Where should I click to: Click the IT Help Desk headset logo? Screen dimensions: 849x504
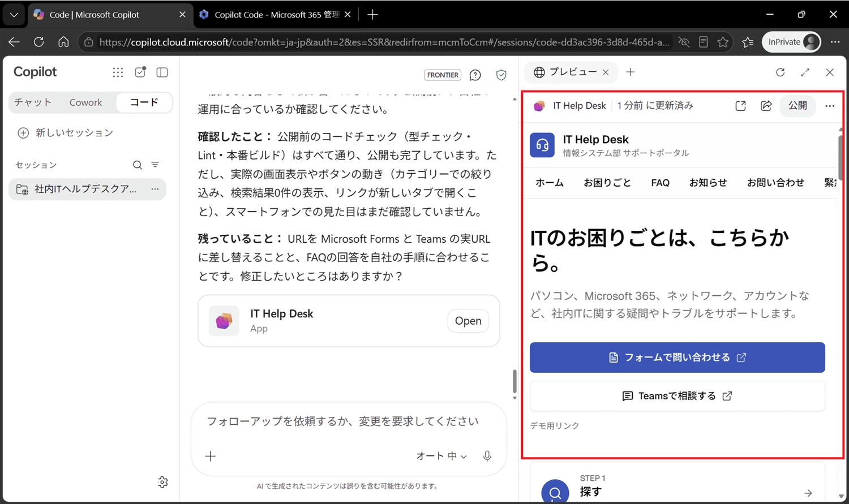coord(542,145)
